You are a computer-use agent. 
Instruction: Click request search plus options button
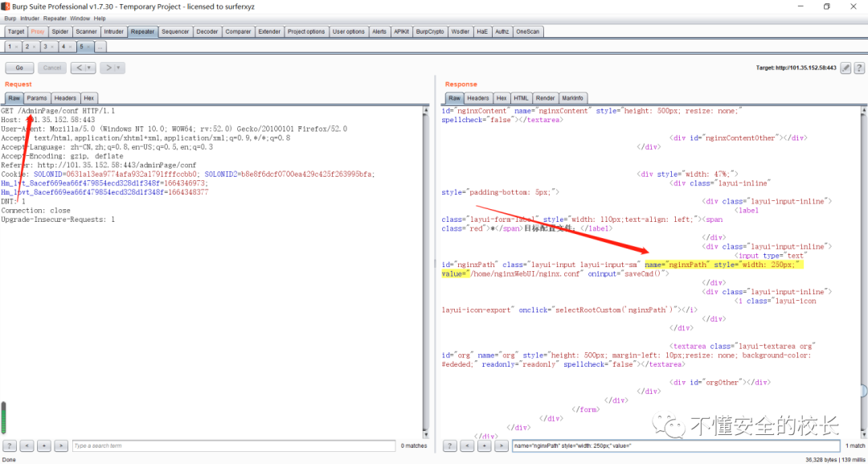click(44, 446)
